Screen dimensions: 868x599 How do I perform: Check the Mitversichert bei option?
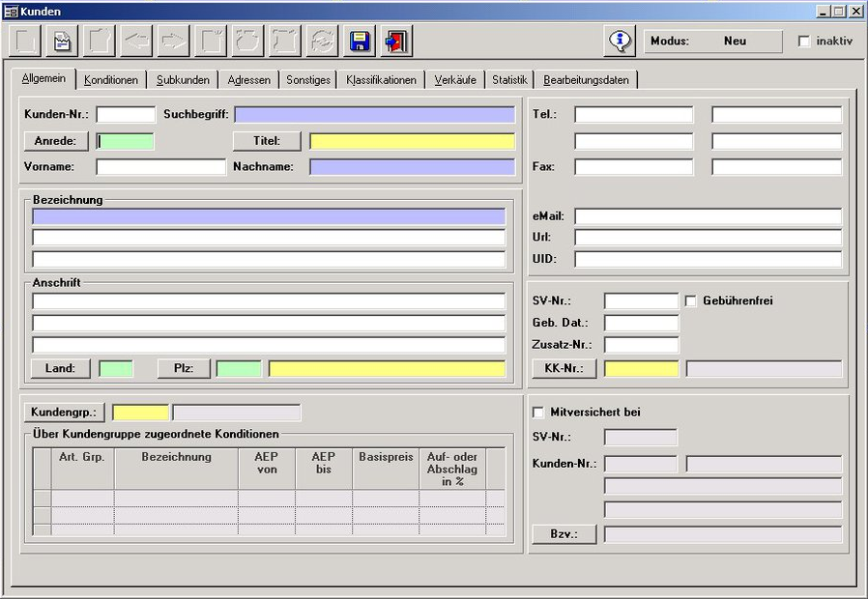coord(538,413)
